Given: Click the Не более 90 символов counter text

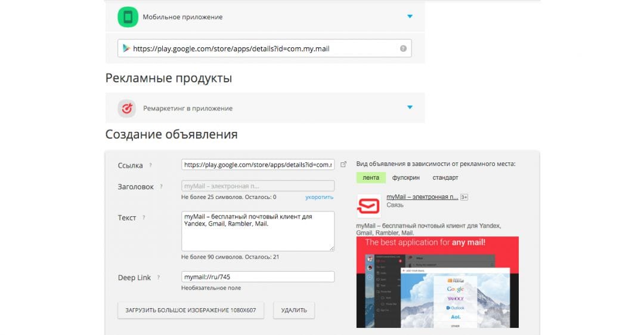Looking at the screenshot, I should [x=230, y=257].
